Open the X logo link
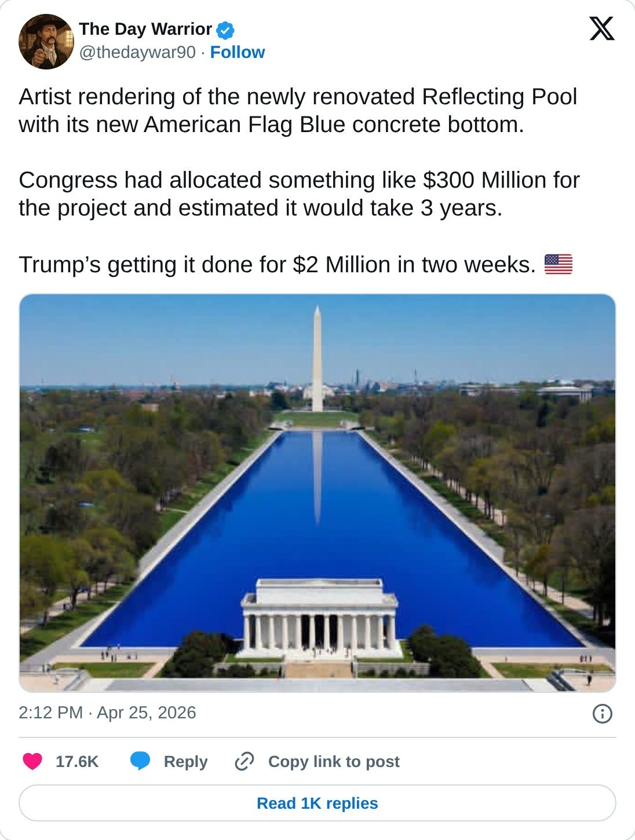 point(601,28)
